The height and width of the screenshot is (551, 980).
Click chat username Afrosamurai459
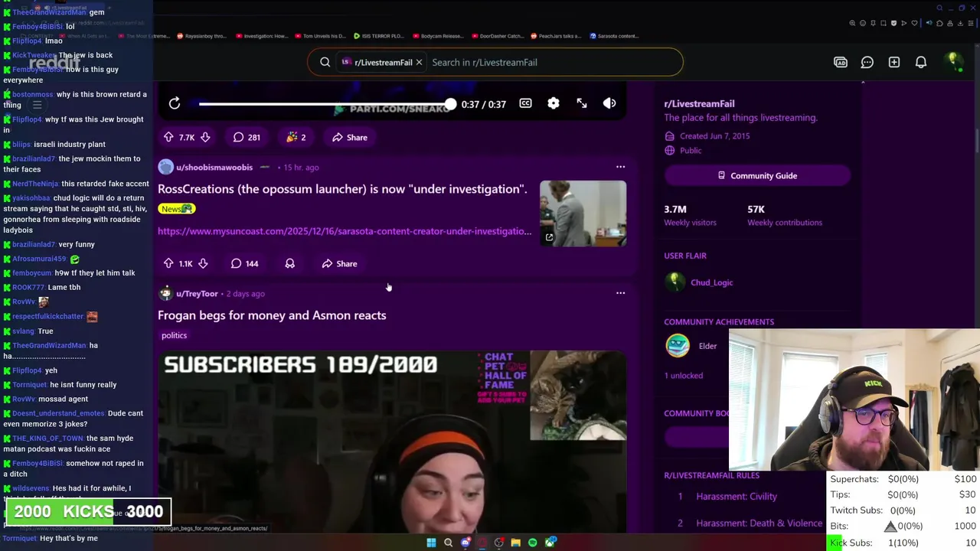[39, 259]
